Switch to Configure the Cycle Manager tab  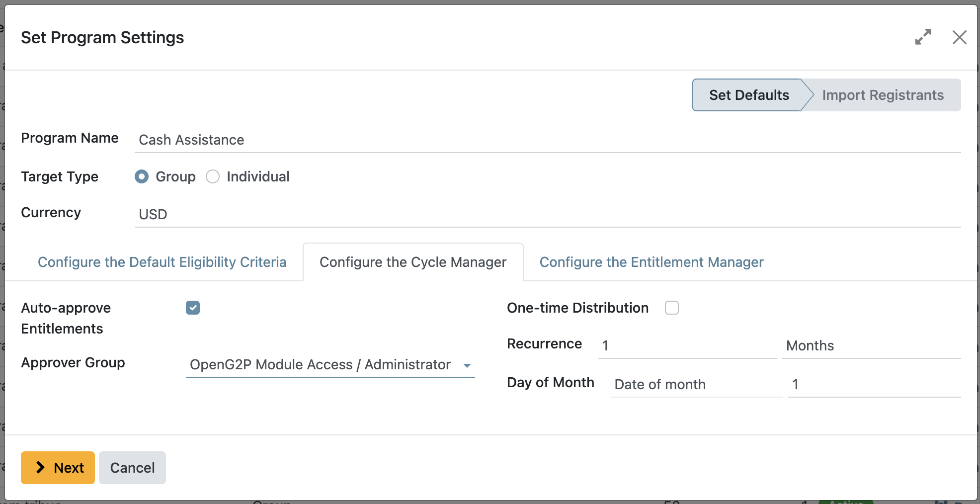[x=412, y=262]
